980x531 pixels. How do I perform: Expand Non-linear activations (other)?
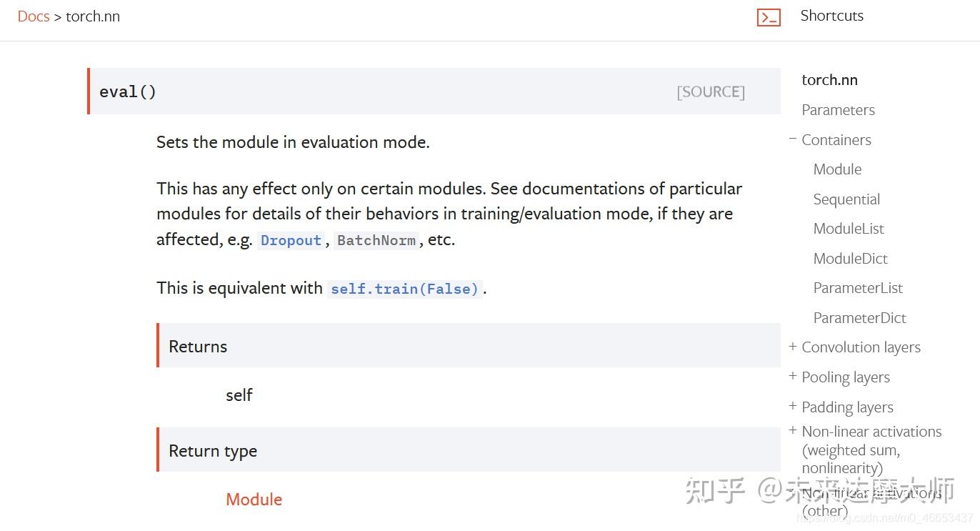[x=792, y=492]
